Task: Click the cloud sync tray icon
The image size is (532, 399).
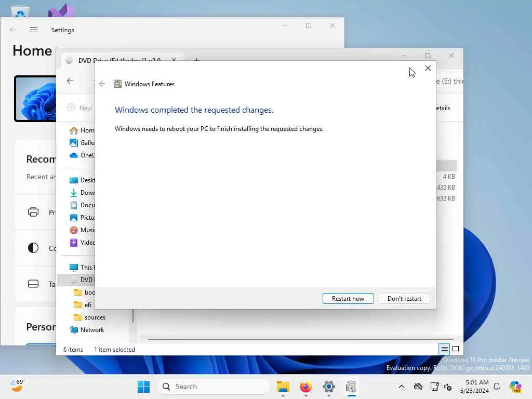Action: tap(418, 387)
